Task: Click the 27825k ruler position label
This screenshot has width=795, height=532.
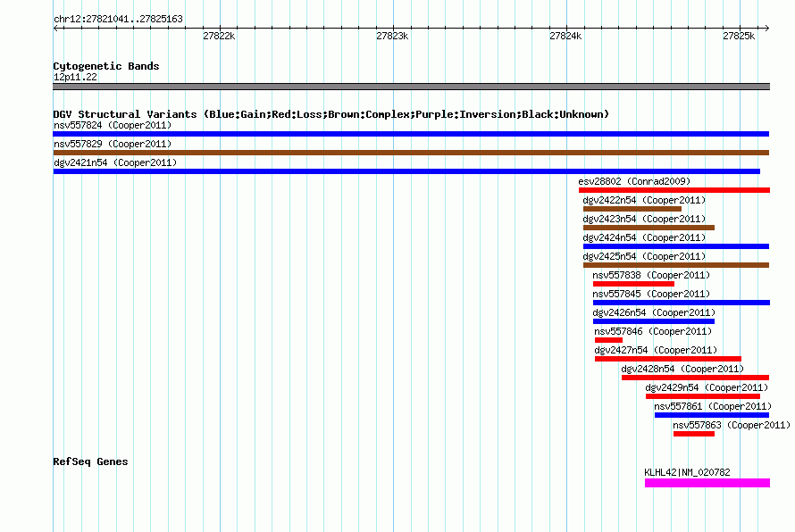Action: click(739, 37)
